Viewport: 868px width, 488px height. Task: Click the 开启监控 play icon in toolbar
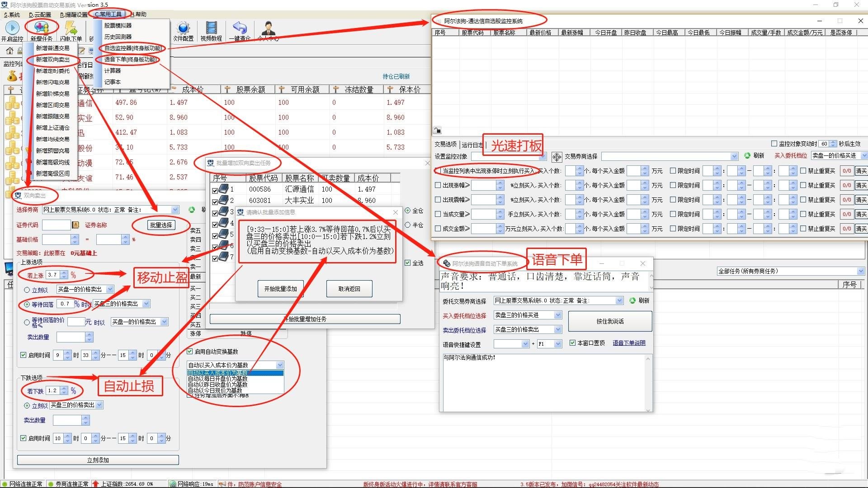pos(12,28)
